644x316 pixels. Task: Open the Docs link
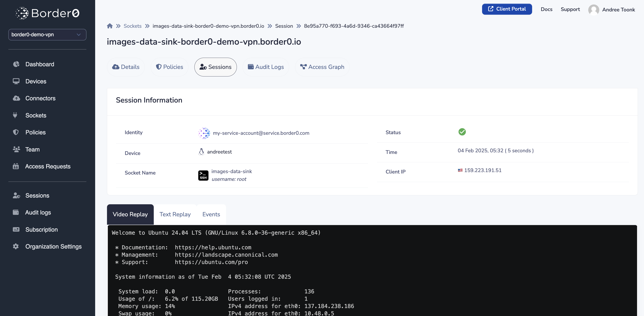coord(546,9)
